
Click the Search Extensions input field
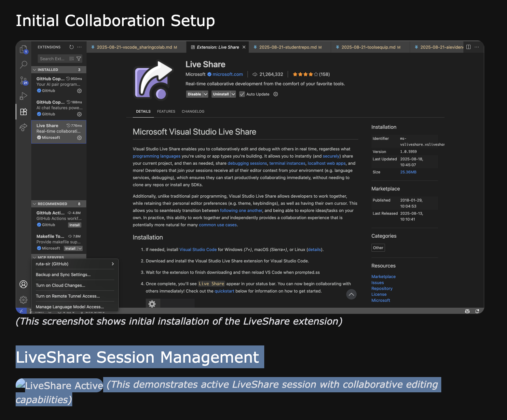53,59
